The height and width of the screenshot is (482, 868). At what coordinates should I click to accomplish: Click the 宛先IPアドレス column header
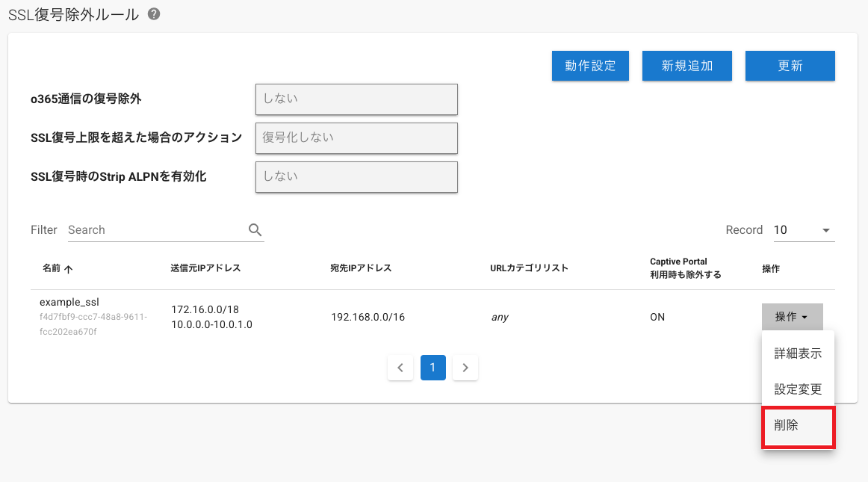coord(361,268)
